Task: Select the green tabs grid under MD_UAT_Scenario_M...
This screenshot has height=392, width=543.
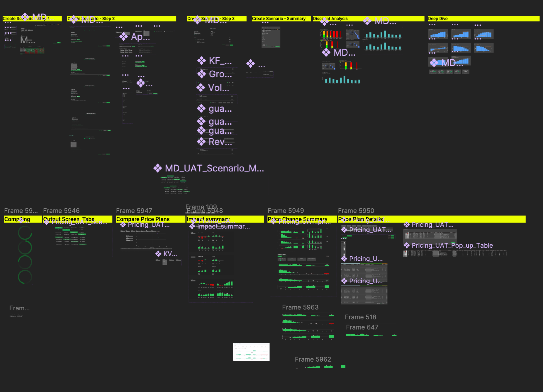Action: pos(175,184)
